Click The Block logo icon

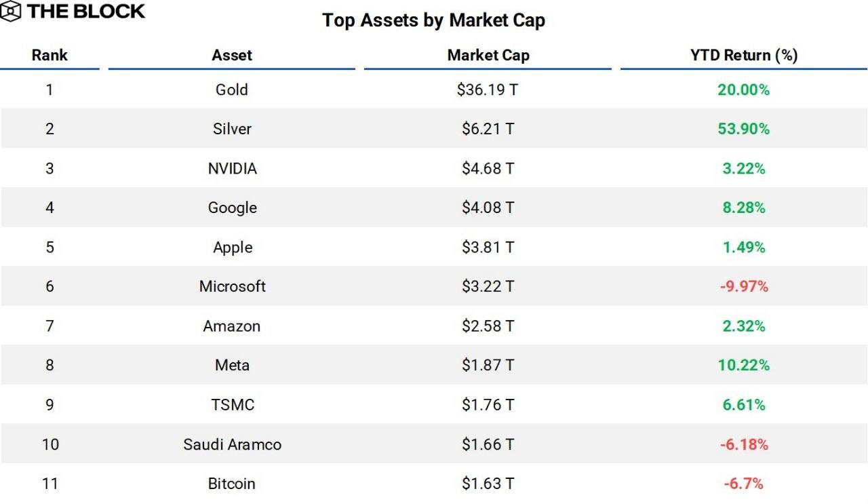point(12,12)
